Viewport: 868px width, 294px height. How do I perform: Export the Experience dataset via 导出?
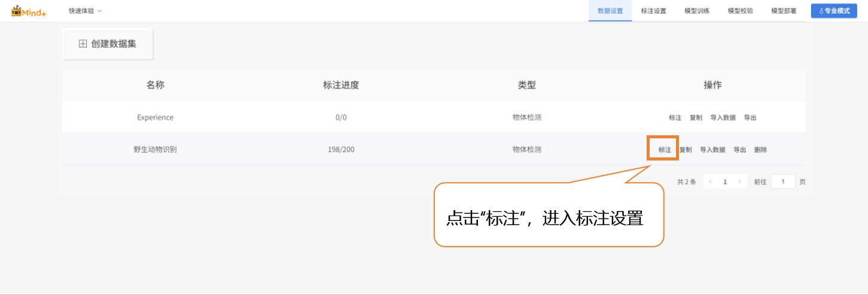click(x=750, y=117)
